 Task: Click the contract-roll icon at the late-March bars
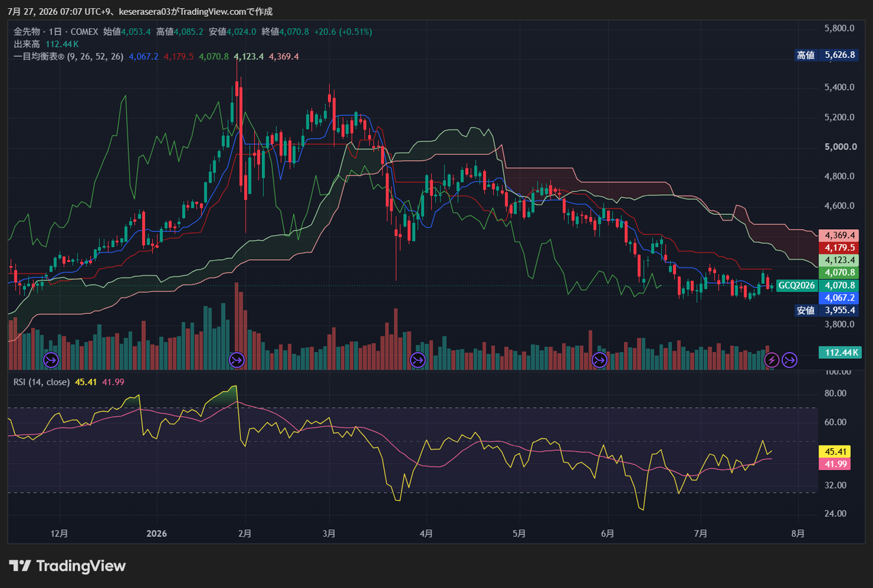click(x=418, y=359)
